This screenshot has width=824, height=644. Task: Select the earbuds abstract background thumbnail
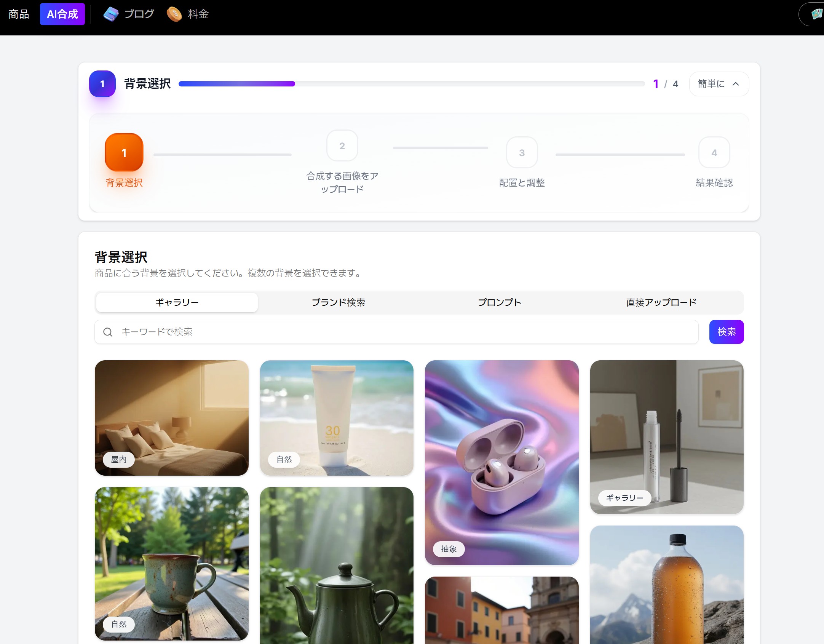click(x=502, y=462)
